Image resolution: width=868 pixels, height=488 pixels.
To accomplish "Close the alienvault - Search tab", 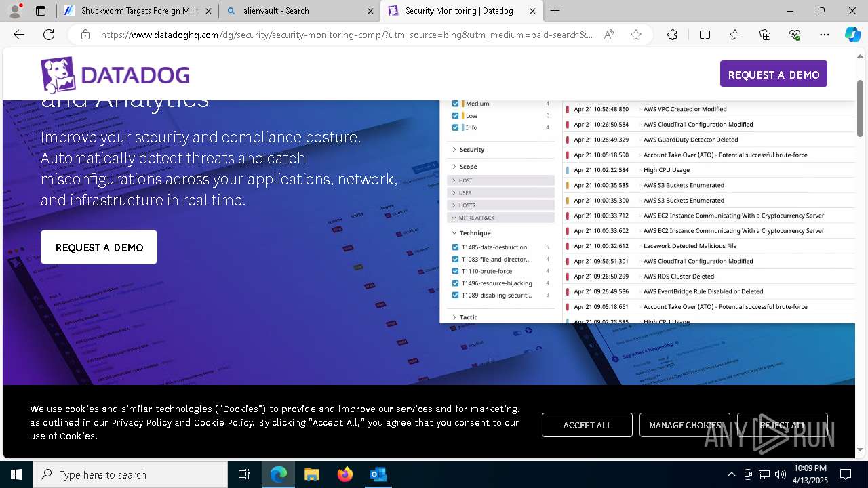I will pos(370,11).
